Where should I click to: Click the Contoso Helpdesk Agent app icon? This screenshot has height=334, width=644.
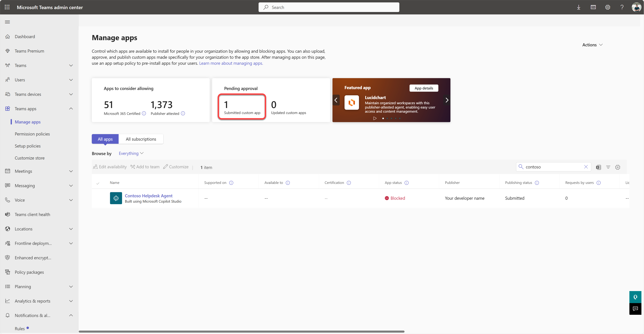point(116,198)
